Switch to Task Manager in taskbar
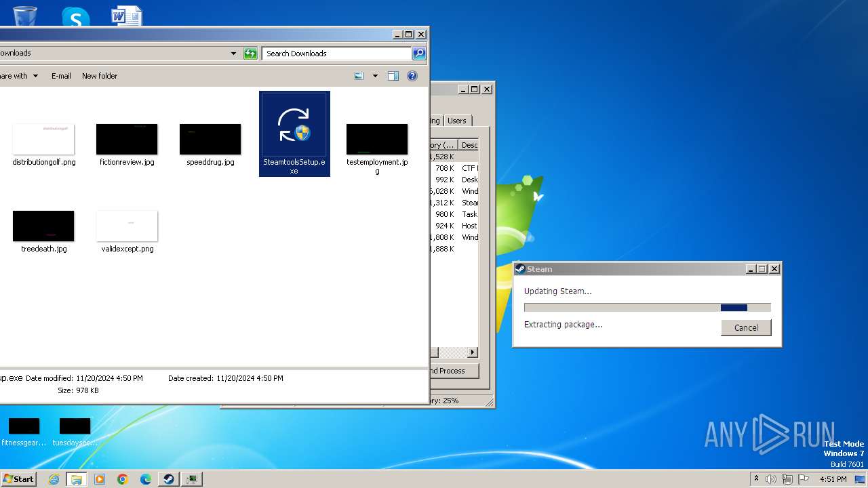The image size is (868, 488). [193, 479]
